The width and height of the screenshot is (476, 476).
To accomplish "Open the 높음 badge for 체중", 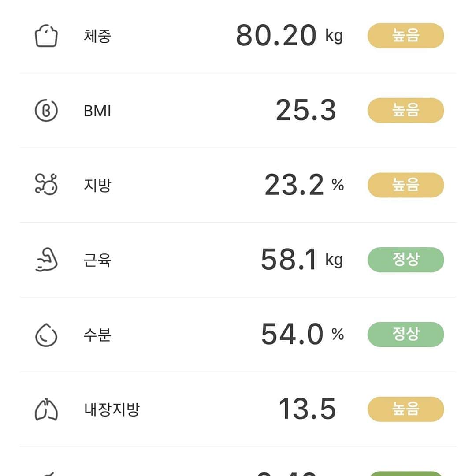I will pyautogui.click(x=405, y=36).
